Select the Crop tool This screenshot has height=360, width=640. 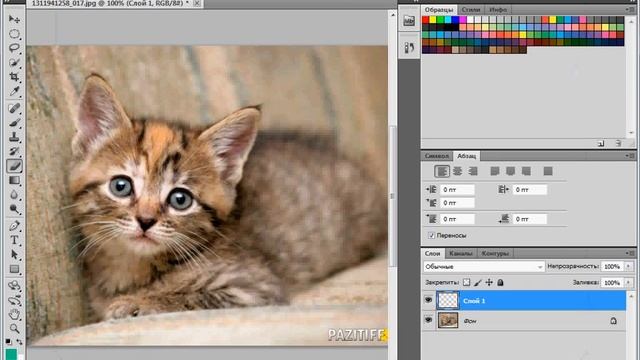pos(14,77)
